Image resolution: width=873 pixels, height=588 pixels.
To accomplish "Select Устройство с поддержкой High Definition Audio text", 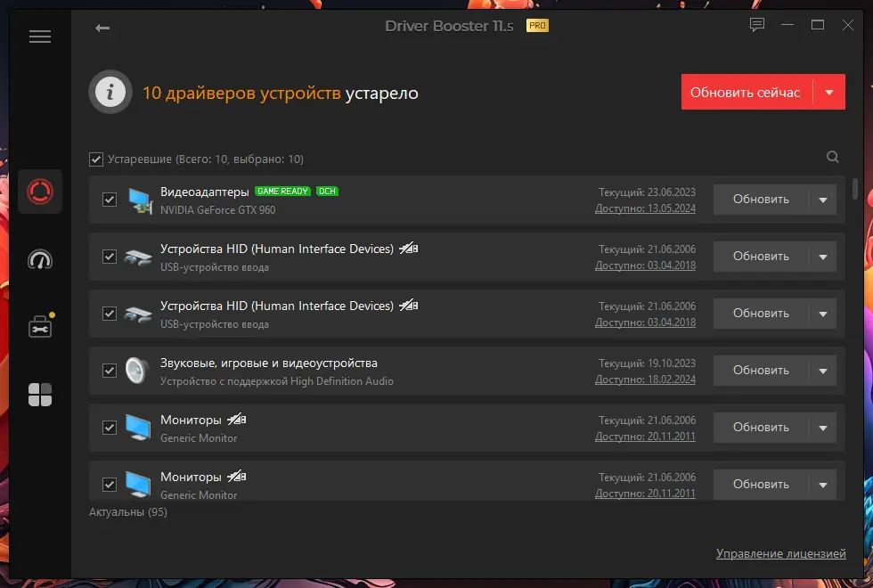I will 277,381.
